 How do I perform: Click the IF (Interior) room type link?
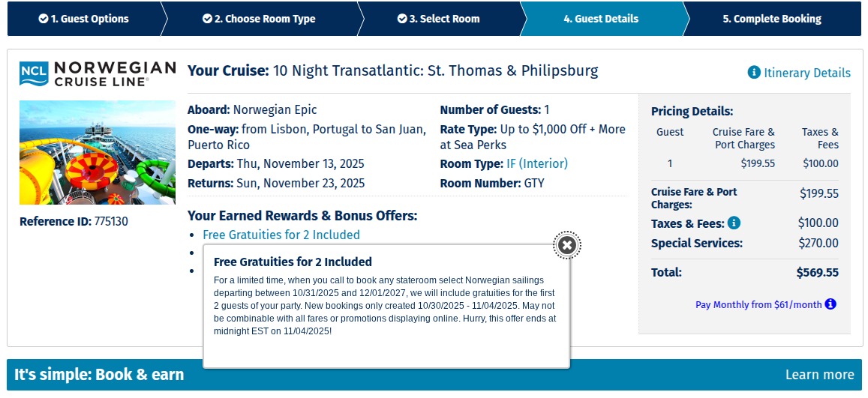pyautogui.click(x=537, y=163)
